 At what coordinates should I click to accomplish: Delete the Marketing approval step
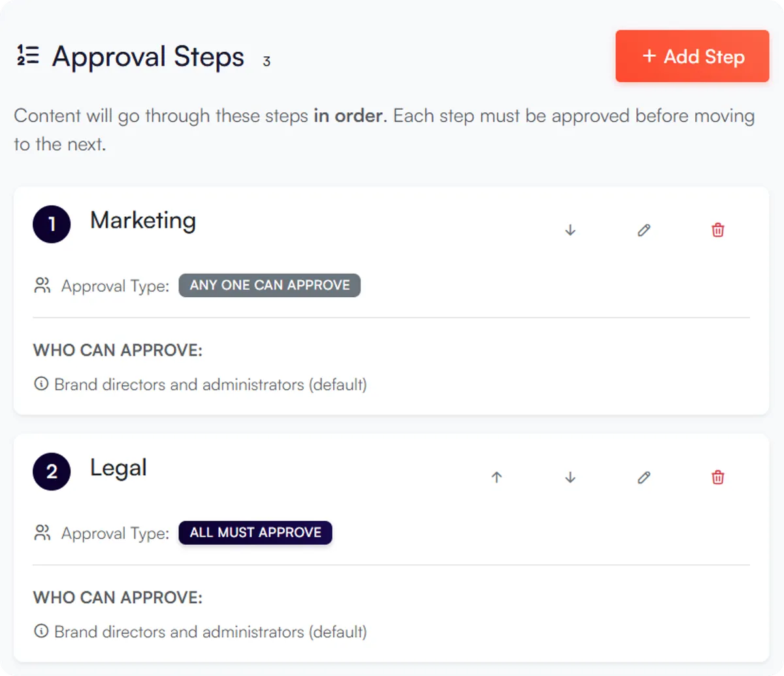717,230
